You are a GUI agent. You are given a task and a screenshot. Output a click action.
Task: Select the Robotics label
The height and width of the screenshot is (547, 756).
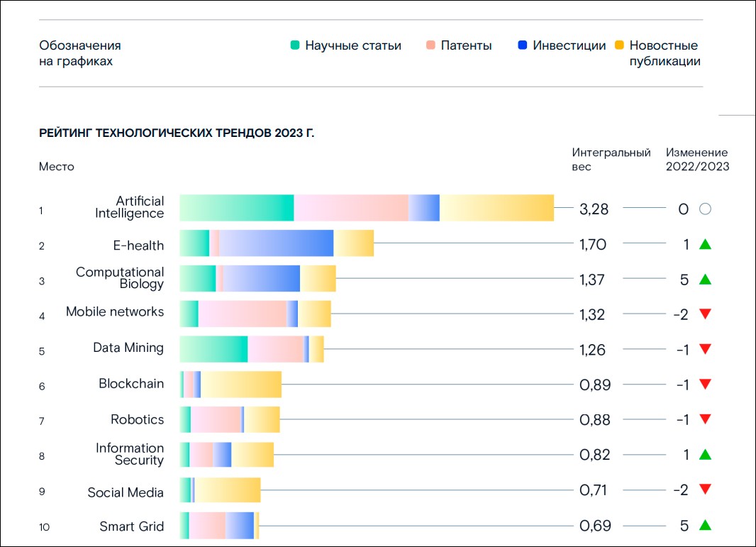point(138,419)
